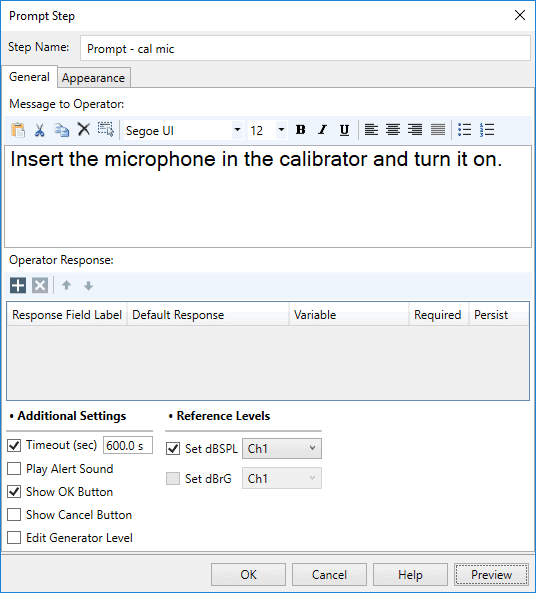The width and height of the screenshot is (536, 593).
Task: Click into the Step Name field
Action: (305, 48)
